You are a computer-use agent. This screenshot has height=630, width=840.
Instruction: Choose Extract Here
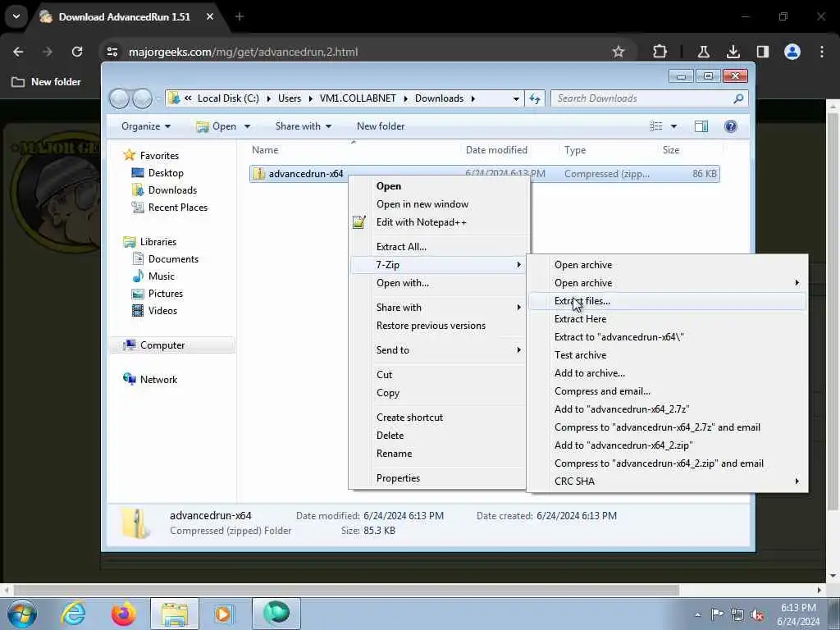(x=668, y=319)
